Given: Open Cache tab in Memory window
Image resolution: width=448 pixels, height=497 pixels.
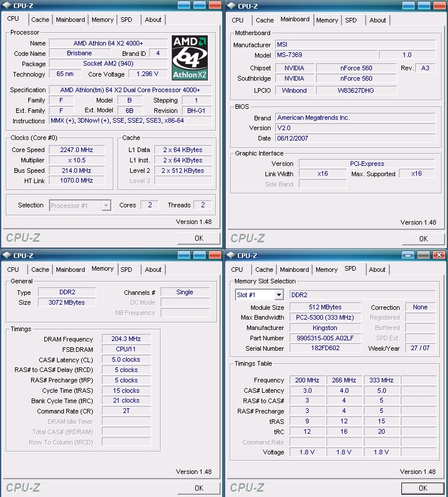Looking at the screenshot, I should (x=40, y=270).
